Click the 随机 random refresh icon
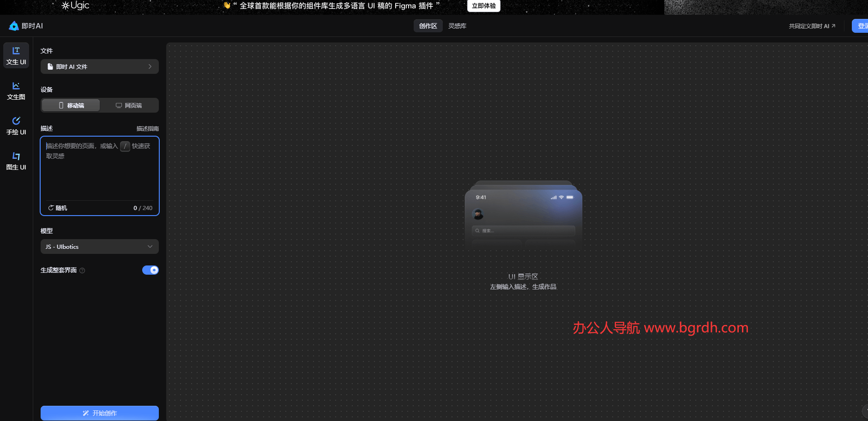The image size is (868, 421). 51,208
